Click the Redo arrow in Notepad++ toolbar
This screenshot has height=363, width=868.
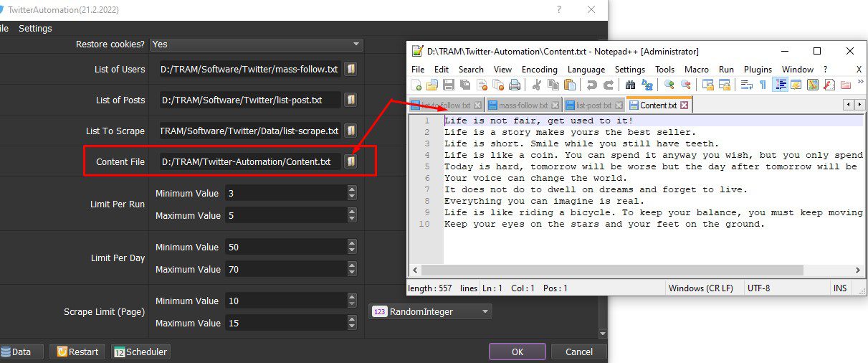pos(609,85)
